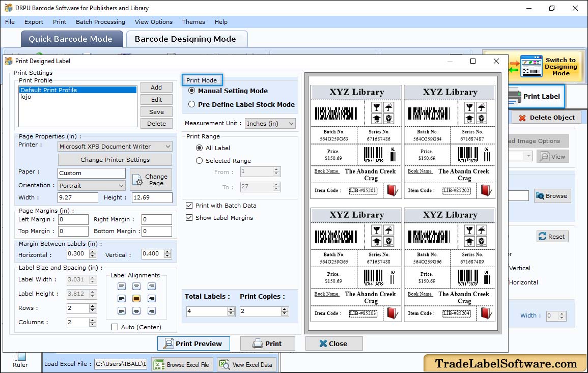Increase Total Labels count
588x373 pixels.
coord(231,309)
